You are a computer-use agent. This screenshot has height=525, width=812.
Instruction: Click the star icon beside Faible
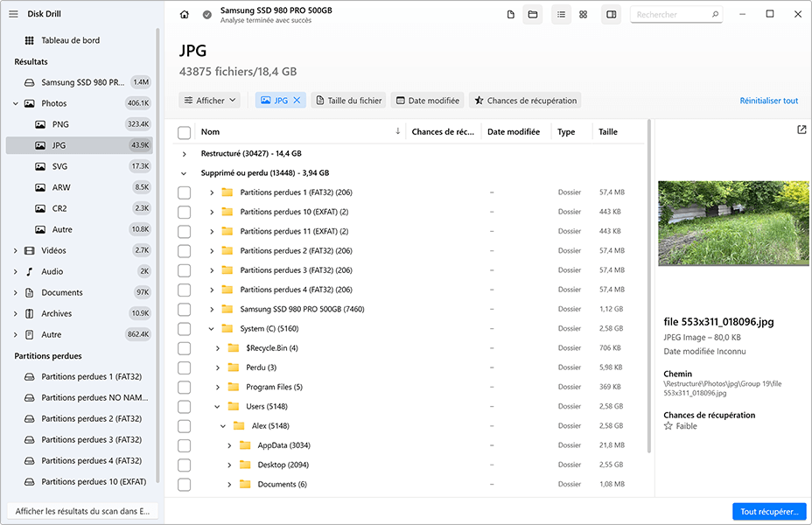(x=668, y=426)
